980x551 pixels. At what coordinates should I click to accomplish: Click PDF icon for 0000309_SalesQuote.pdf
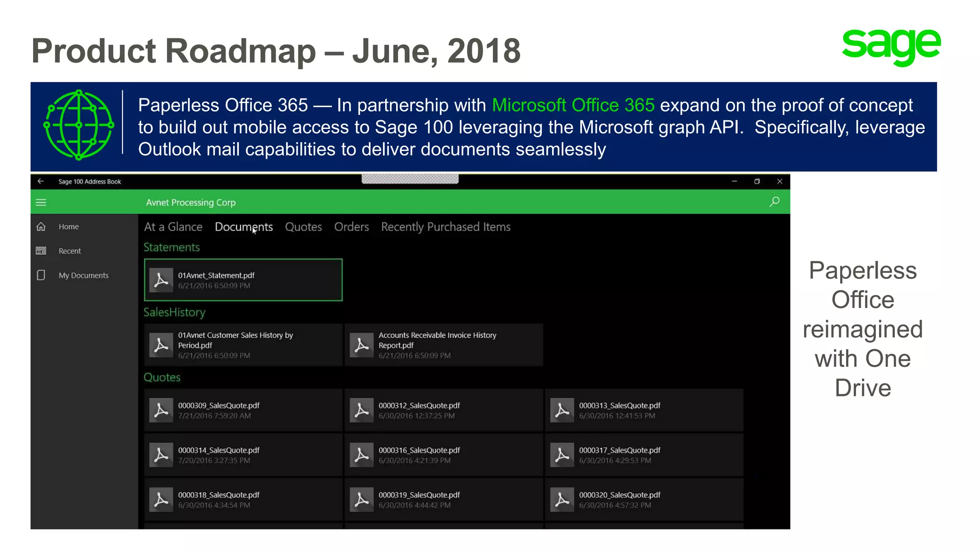161,410
